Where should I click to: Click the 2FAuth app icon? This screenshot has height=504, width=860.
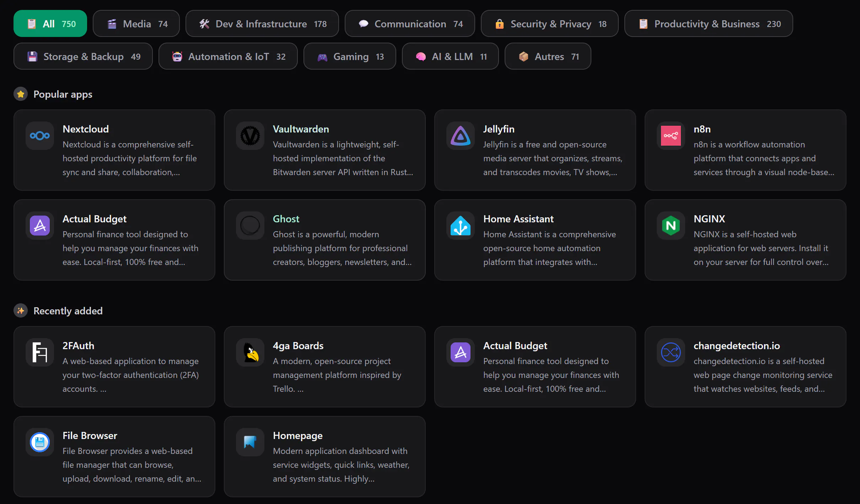pyautogui.click(x=40, y=352)
